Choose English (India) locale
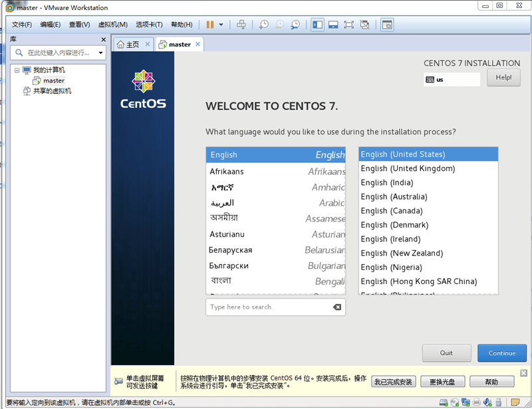This screenshot has height=409, width=532. click(428, 183)
